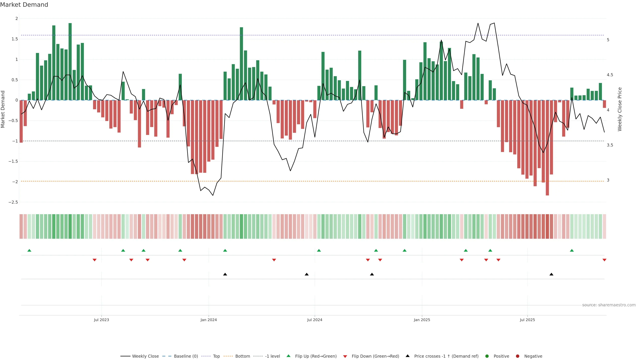This screenshot has height=362, width=644.
Task: Click the Negative red circle legend icon
Action: pos(518,356)
